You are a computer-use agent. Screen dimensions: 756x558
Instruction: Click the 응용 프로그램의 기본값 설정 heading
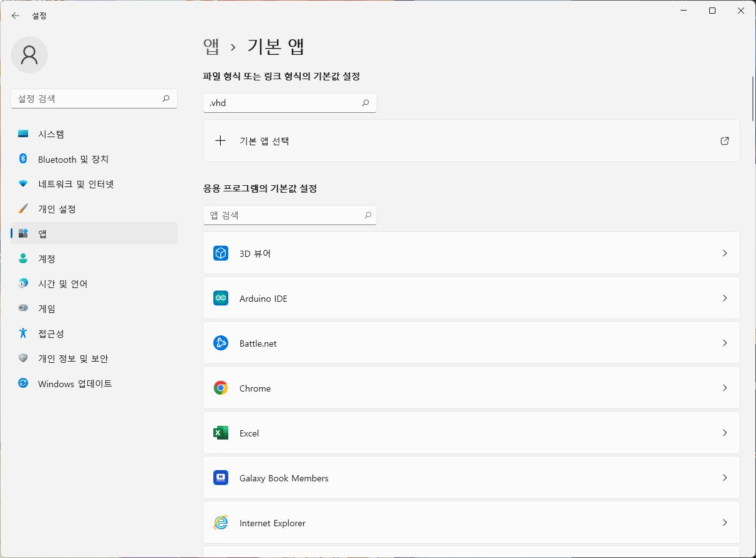[x=260, y=188]
